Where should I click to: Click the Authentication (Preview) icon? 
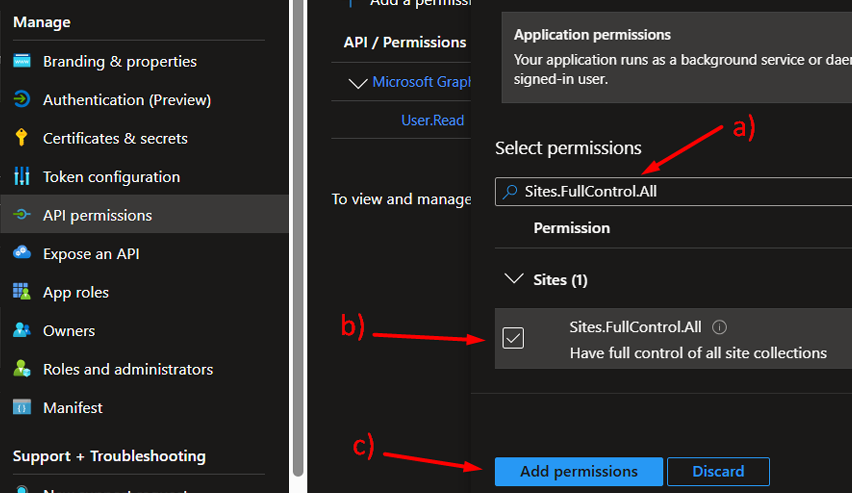pyautogui.click(x=22, y=100)
